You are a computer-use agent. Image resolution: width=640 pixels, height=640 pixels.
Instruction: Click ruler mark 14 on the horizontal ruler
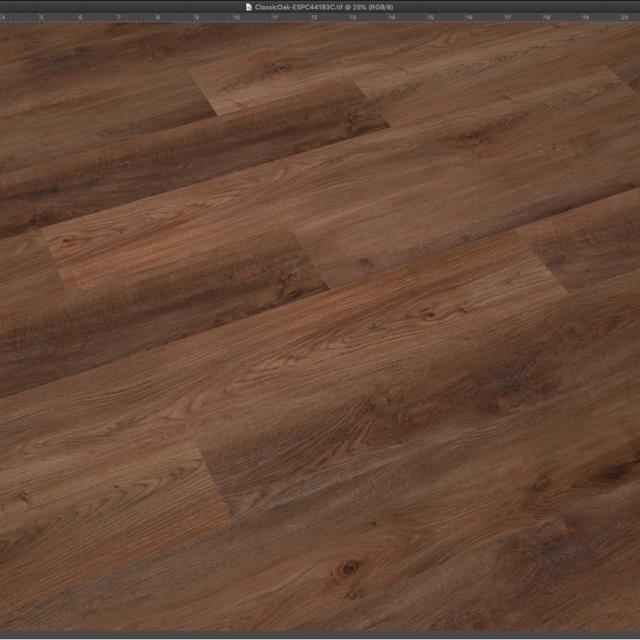(x=391, y=18)
